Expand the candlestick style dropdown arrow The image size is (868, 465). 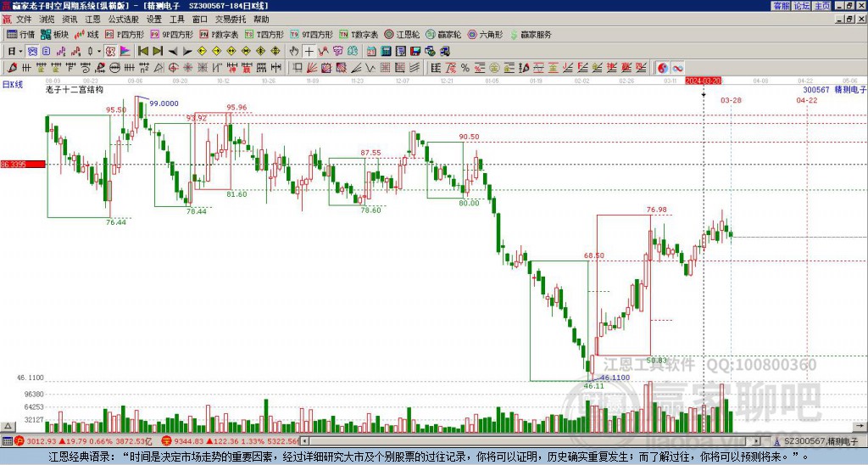(99, 52)
